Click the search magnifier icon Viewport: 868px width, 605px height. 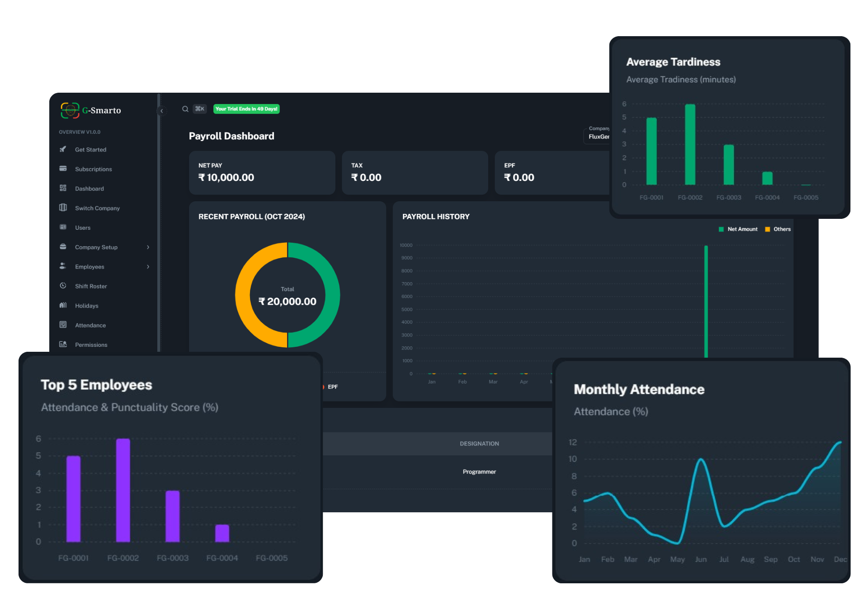(185, 109)
